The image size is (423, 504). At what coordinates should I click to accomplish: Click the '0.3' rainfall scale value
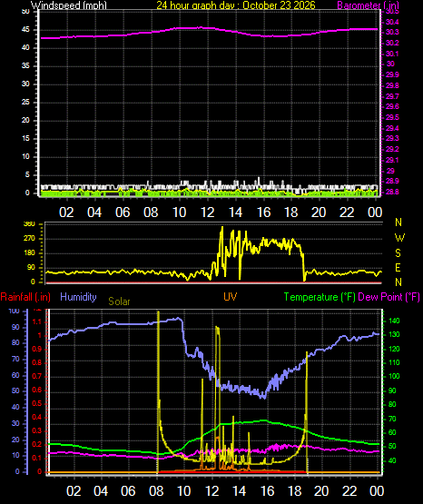[37, 430]
